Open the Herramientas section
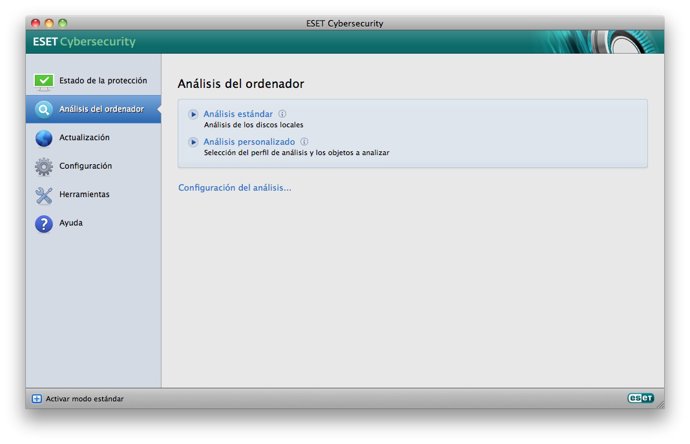Viewport: 690px width, 444px height. click(x=93, y=194)
